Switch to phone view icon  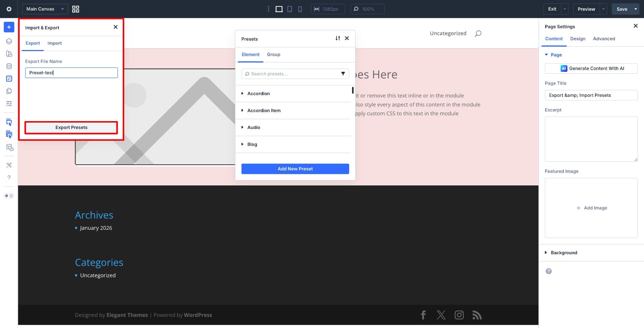tap(300, 9)
